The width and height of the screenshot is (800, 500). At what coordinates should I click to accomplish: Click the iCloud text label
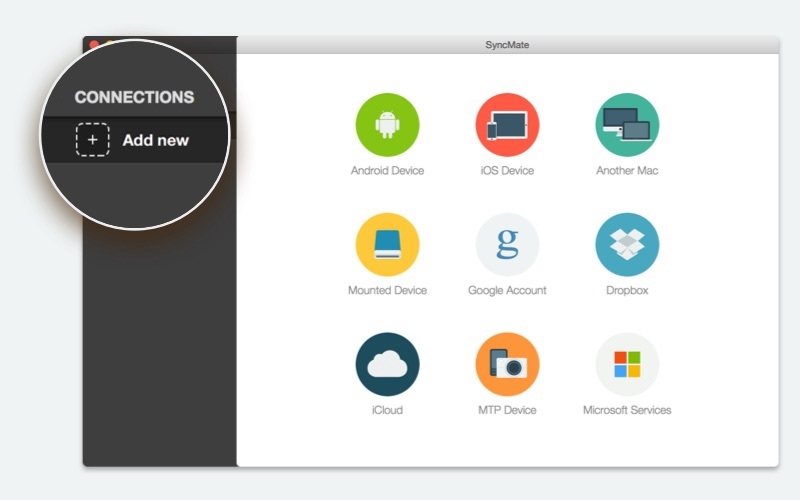coord(387,410)
